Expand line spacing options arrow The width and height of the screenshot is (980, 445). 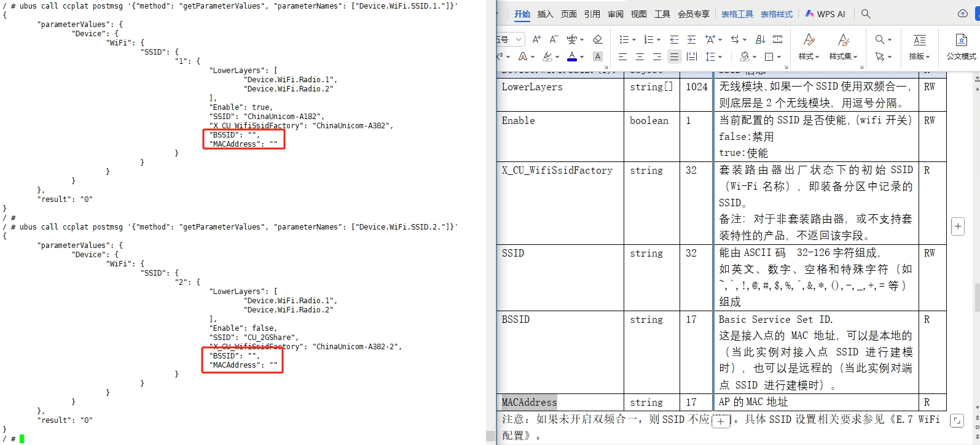[x=720, y=57]
